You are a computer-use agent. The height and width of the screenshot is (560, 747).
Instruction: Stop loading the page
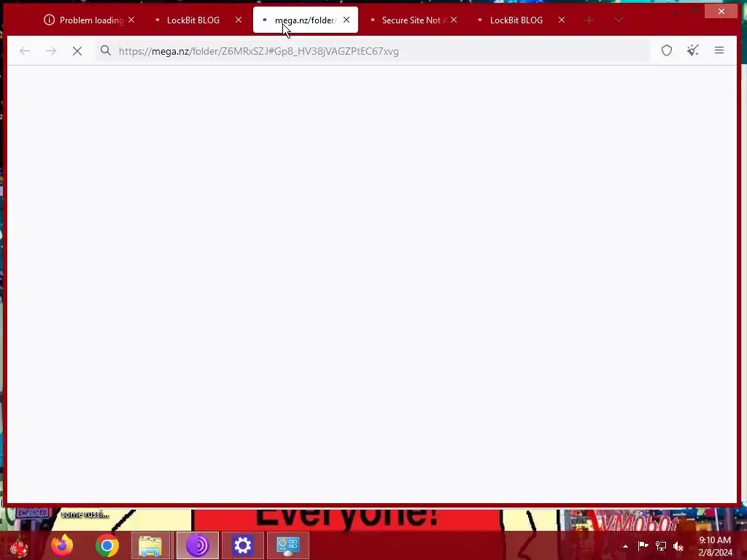coord(77,51)
